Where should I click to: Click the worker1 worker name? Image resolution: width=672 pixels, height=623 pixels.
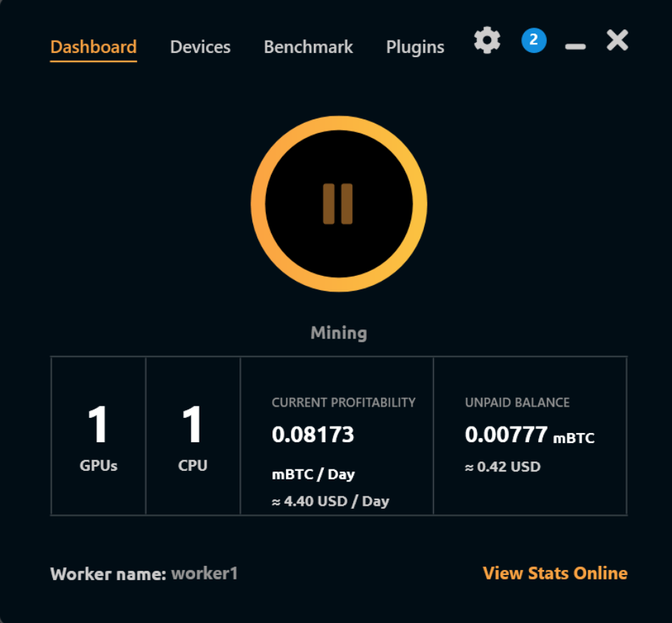205,573
